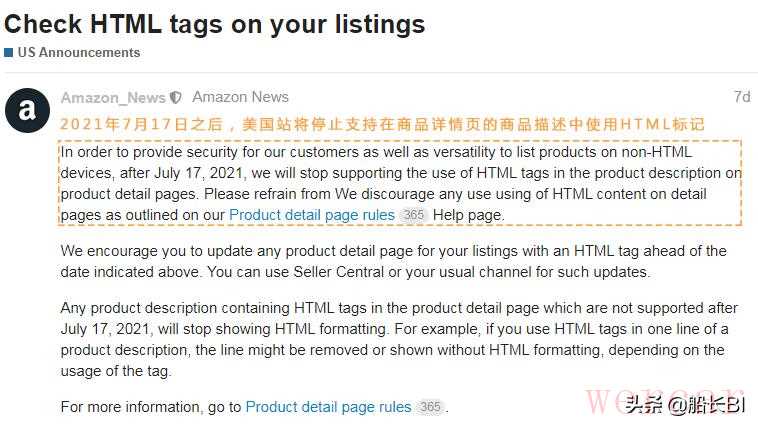Click the "头条 @船长BI" watermark
This screenshot has height=427, width=758.
click(687, 405)
